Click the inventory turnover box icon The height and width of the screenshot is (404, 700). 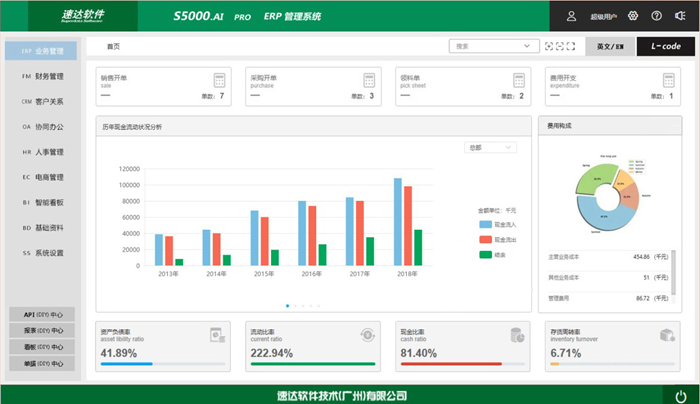coord(667,335)
